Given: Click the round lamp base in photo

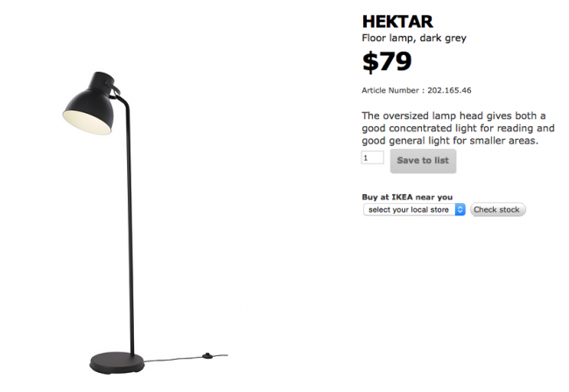Looking at the screenshot, I should [116, 362].
